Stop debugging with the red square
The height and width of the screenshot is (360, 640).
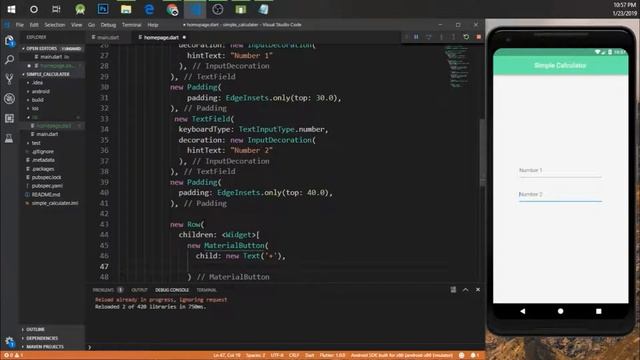(x=478, y=37)
